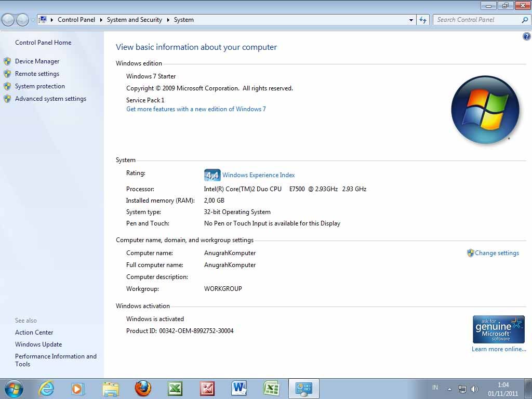Click the WORKGROUP value
The height and width of the screenshot is (399, 532).
coord(223,289)
